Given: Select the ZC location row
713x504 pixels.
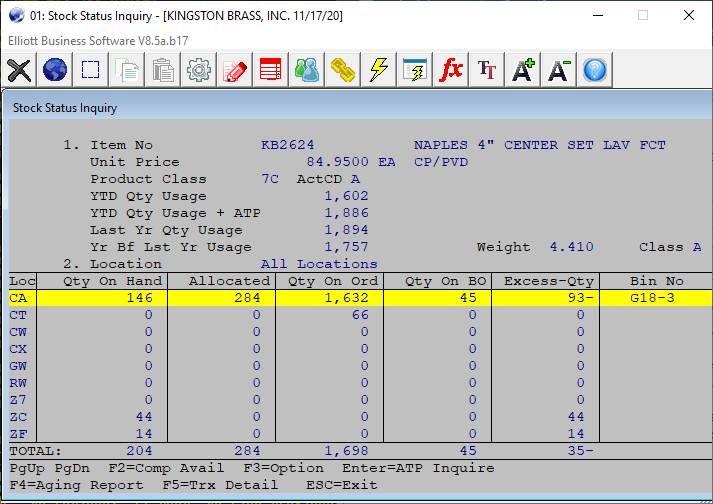Looking at the screenshot, I should [x=361, y=417].
